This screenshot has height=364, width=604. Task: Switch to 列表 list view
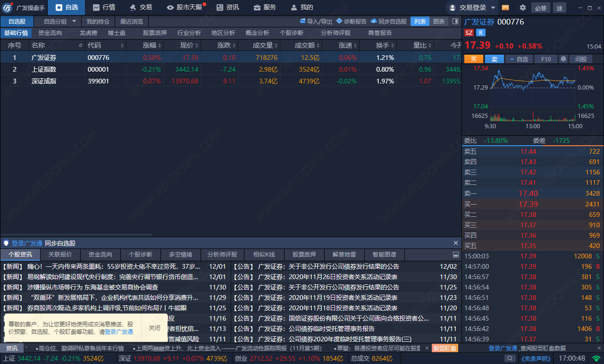coord(420,21)
